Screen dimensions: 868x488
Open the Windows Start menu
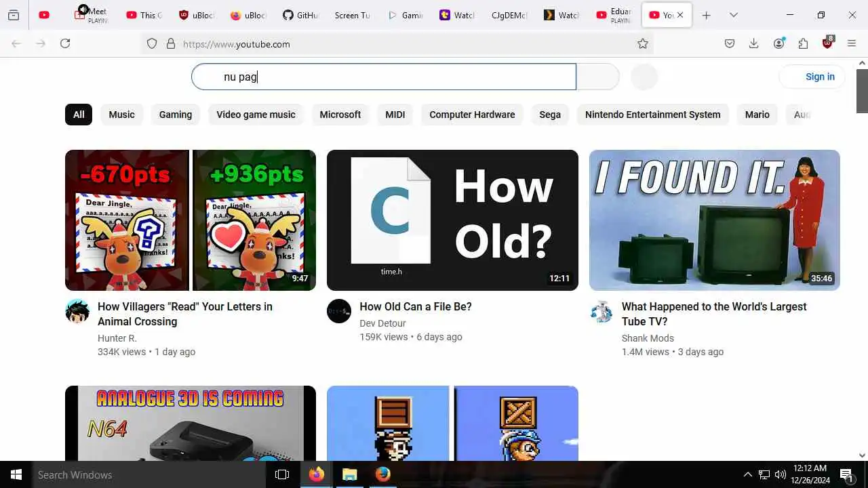pyautogui.click(x=16, y=474)
